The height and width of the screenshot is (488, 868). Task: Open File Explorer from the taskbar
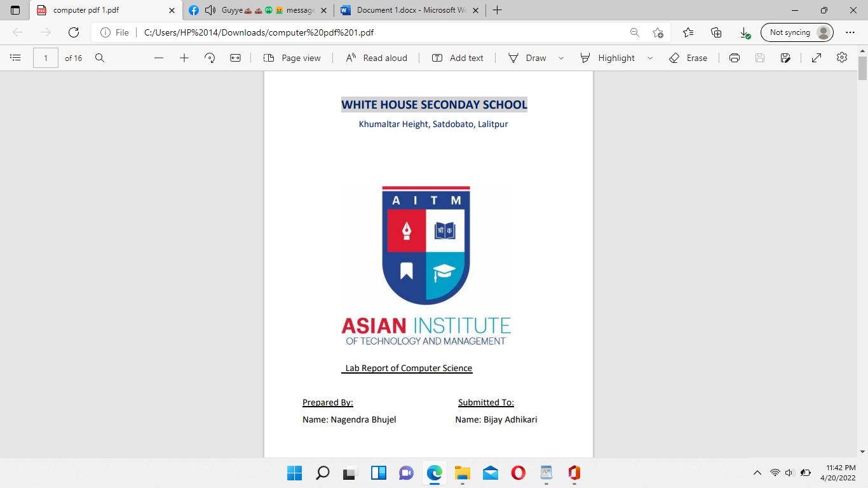(x=462, y=473)
